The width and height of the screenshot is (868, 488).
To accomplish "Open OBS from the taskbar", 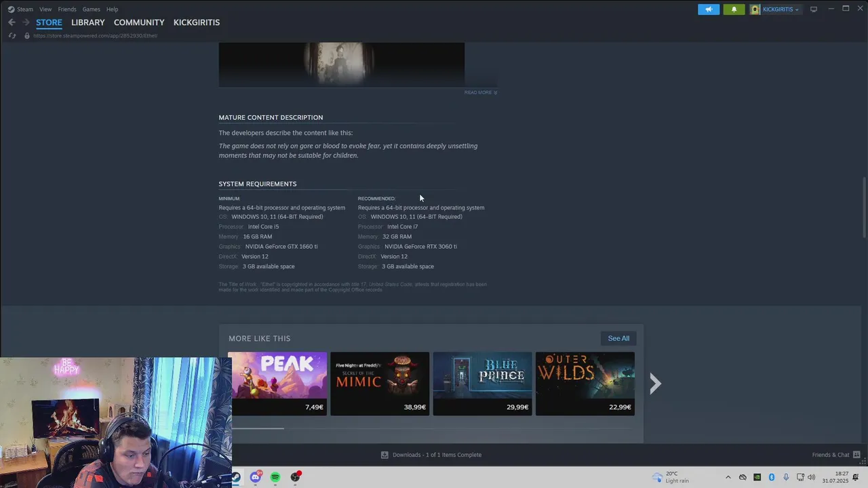I will pyautogui.click(x=295, y=477).
